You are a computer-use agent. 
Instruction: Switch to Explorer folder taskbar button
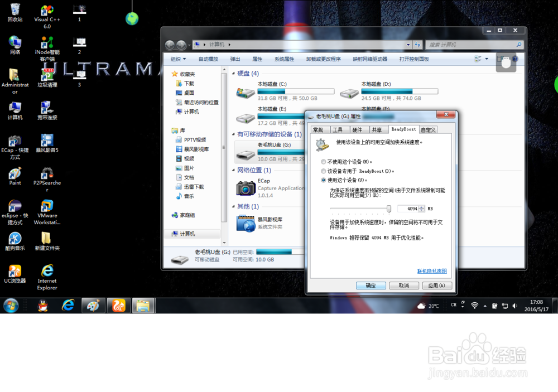coord(143,306)
